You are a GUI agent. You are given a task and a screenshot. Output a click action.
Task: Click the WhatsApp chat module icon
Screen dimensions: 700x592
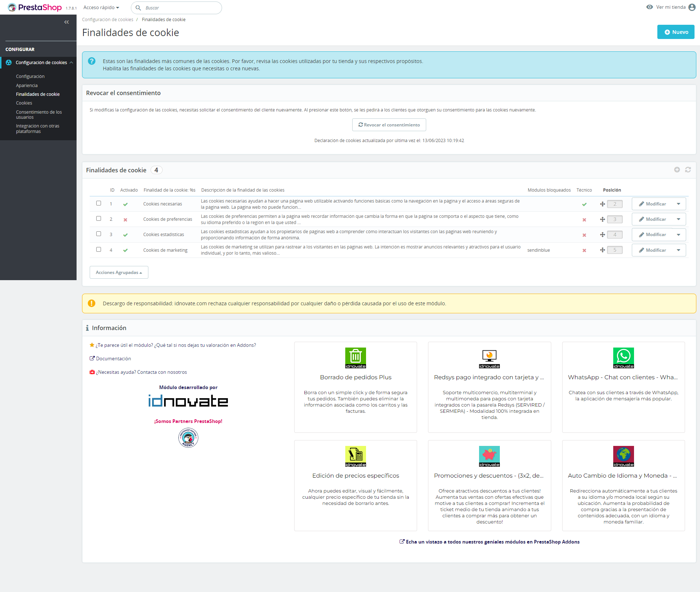click(x=623, y=357)
